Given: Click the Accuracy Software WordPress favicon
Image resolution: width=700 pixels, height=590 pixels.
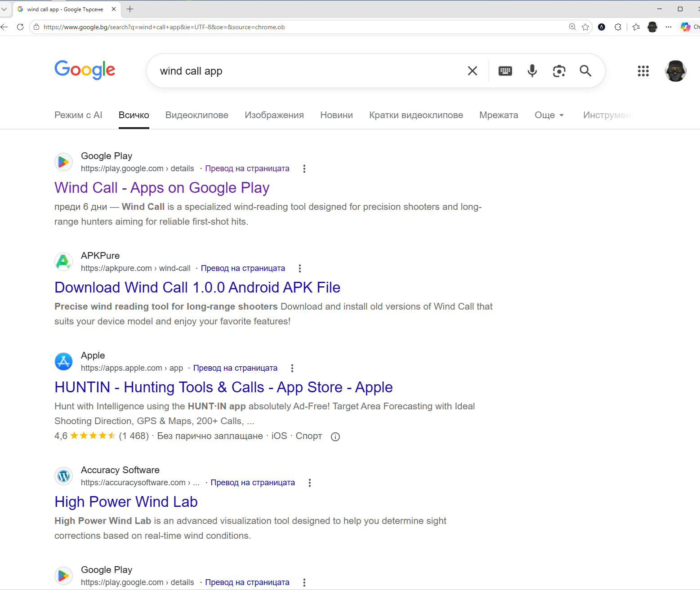Looking at the screenshot, I should pyautogui.click(x=63, y=476).
